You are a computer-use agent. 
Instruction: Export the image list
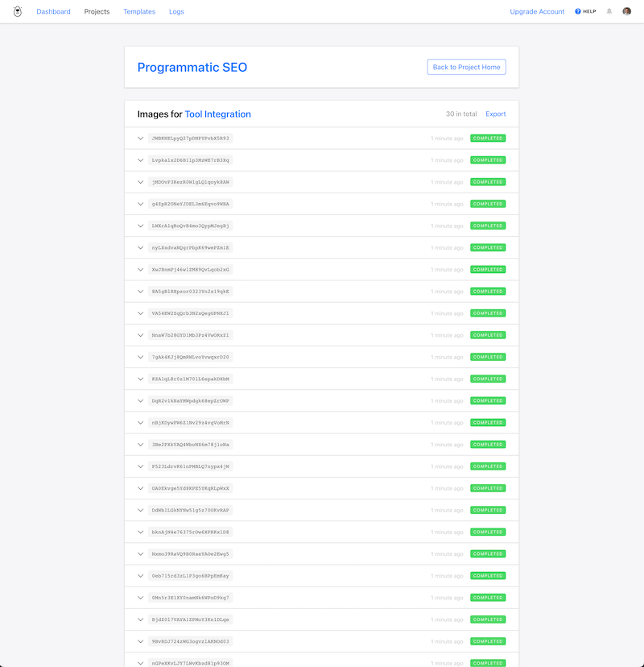click(x=496, y=114)
